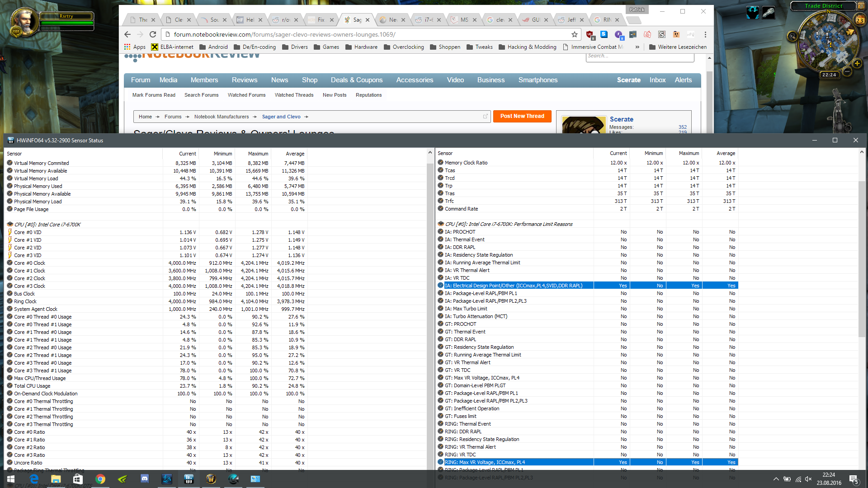Image resolution: width=868 pixels, height=488 pixels.
Task: Show hidden system tray icons
Action: (776, 479)
